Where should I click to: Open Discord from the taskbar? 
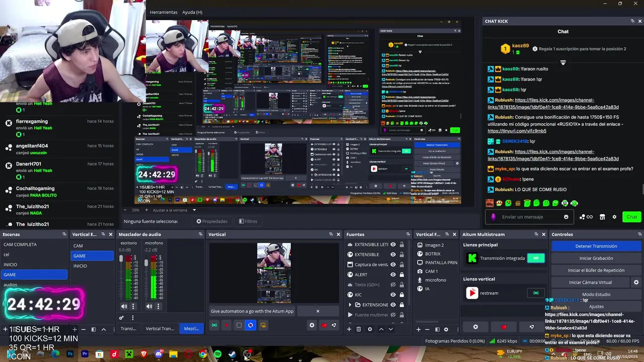158,354
